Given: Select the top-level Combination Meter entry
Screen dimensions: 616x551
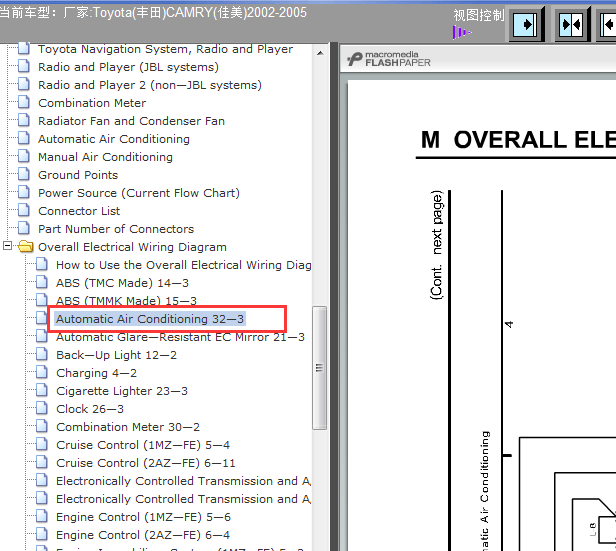Looking at the screenshot, I should [92, 103].
